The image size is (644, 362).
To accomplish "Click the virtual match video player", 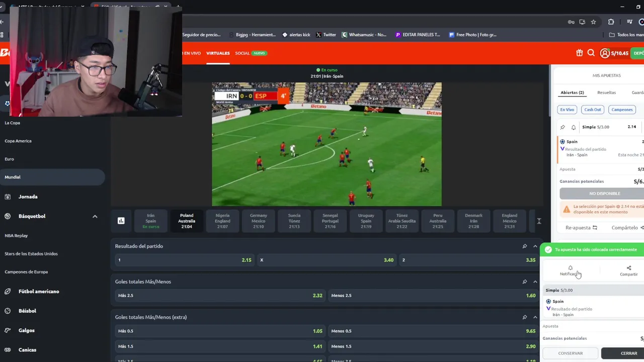I will (327, 144).
